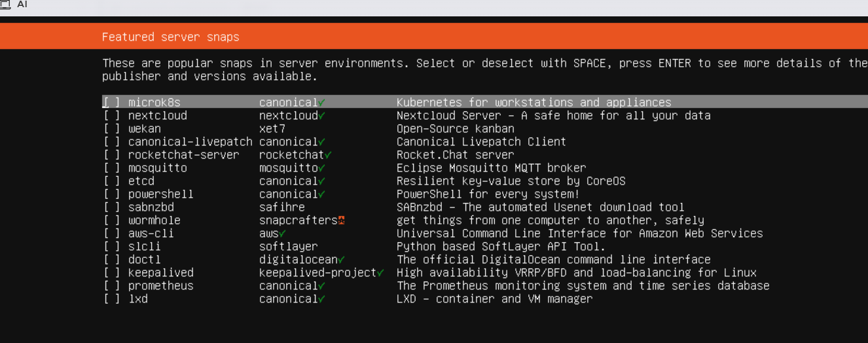Click the verified checkmark beside digitalocean publisher

click(342, 260)
